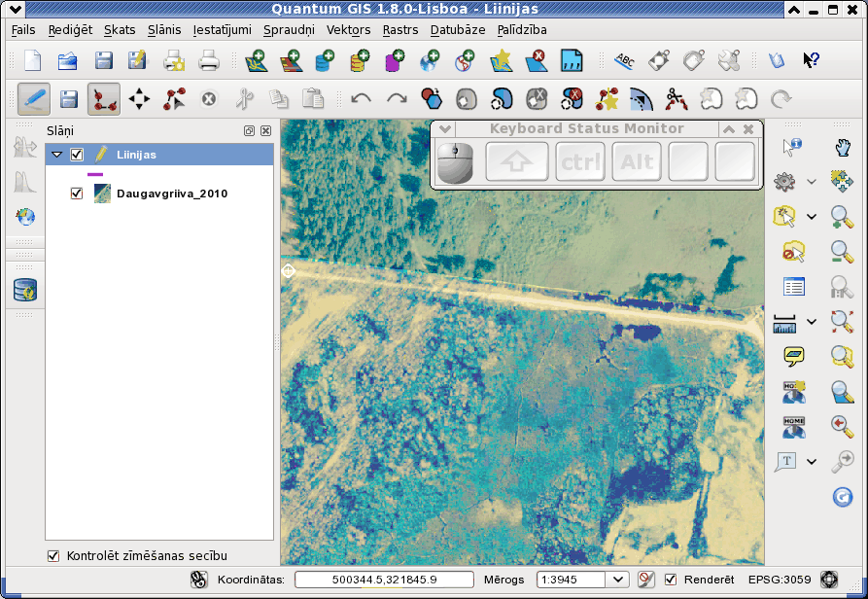Toggle the Renderēt checkbox

pos(671,580)
